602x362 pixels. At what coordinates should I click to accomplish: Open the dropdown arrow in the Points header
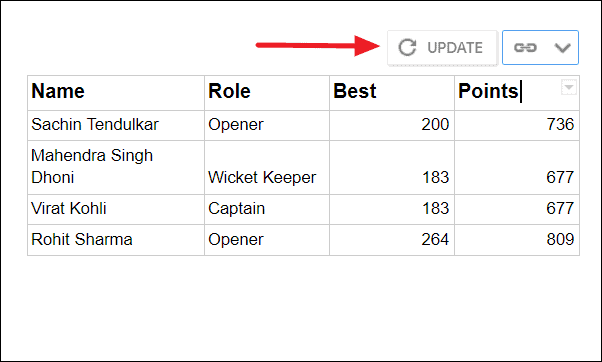pyautogui.click(x=569, y=87)
